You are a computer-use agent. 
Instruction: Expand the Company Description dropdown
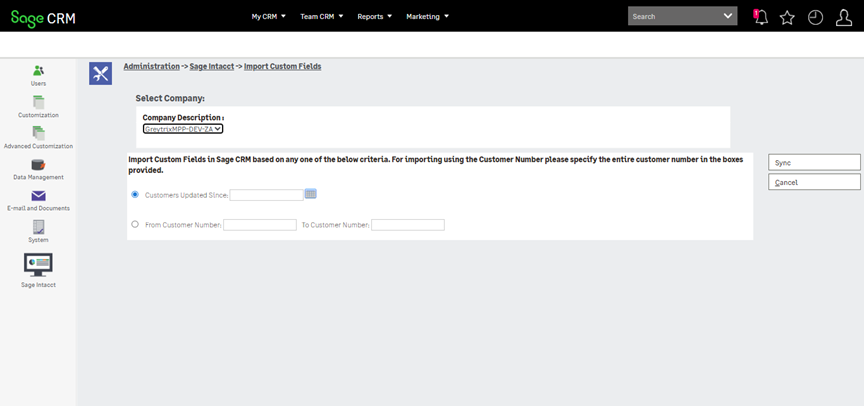click(x=183, y=129)
